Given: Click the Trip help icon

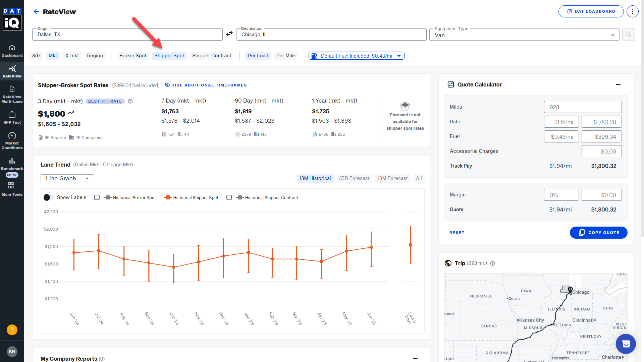Looking at the screenshot, I should coord(493,263).
